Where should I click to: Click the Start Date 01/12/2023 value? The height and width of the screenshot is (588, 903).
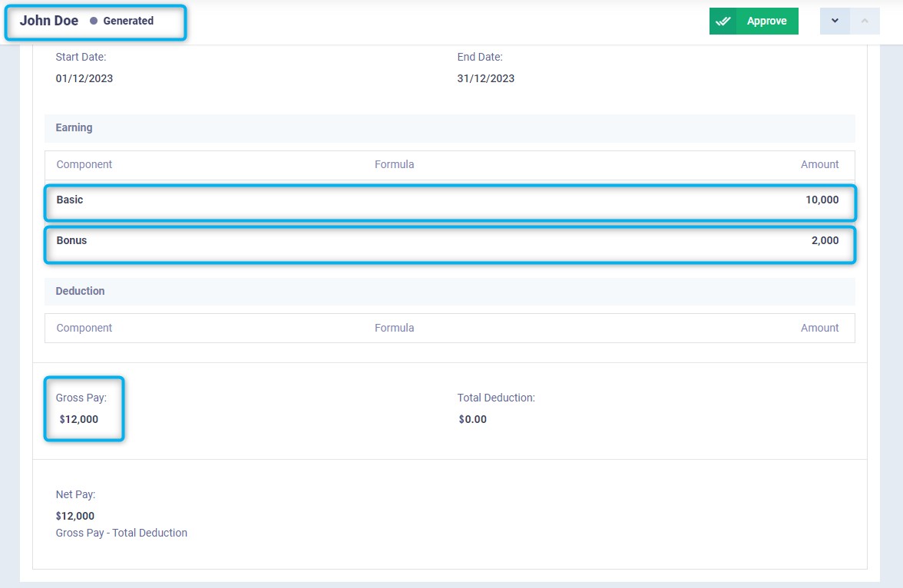point(84,78)
